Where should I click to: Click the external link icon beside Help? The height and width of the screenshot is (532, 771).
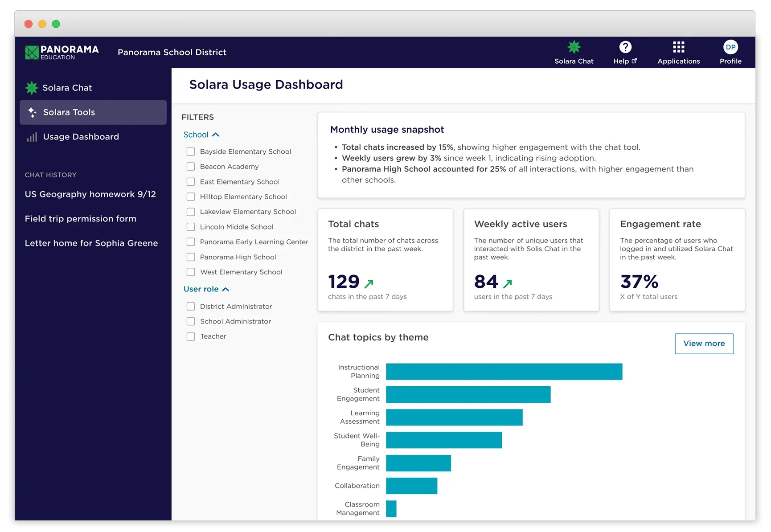tap(634, 61)
